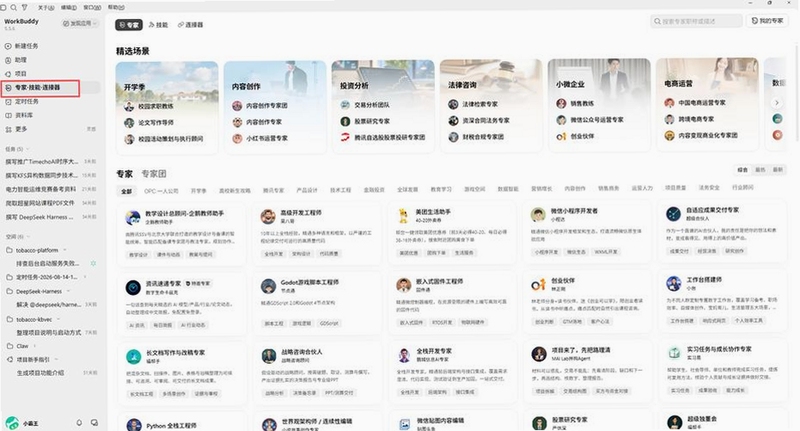Click 微信小程序开发者 avatar
Viewport: 800px width, 431px height.
538,215
